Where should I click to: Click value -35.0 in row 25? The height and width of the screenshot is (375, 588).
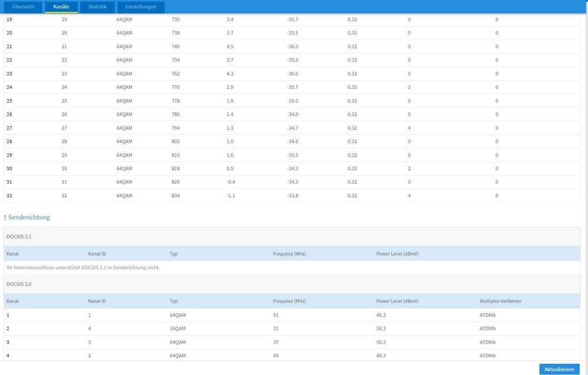point(292,101)
